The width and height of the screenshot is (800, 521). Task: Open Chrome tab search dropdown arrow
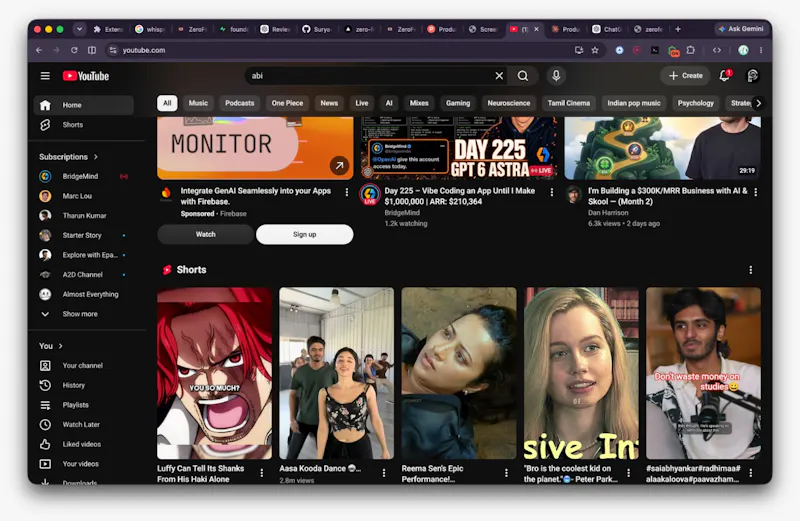click(x=80, y=29)
